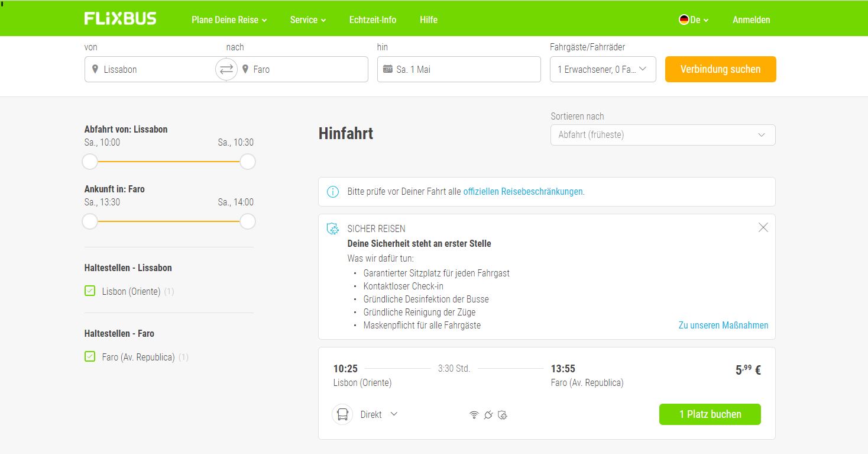
Task: Click the Verbindung suchen button
Action: coord(720,69)
